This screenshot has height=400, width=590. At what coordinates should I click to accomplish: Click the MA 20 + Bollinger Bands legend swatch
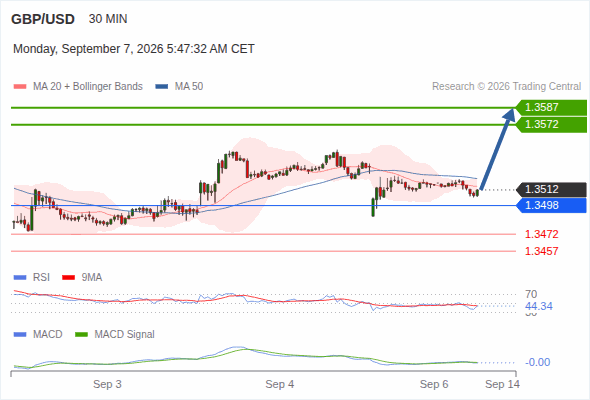click(20, 87)
